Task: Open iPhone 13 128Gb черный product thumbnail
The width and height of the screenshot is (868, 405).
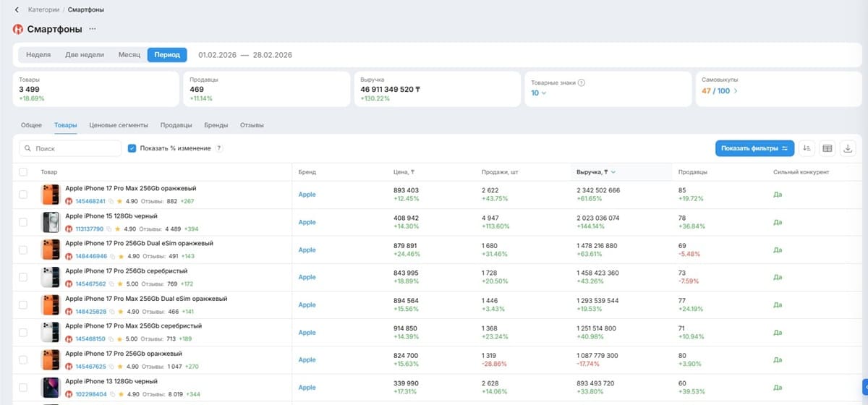Action: 50,388
